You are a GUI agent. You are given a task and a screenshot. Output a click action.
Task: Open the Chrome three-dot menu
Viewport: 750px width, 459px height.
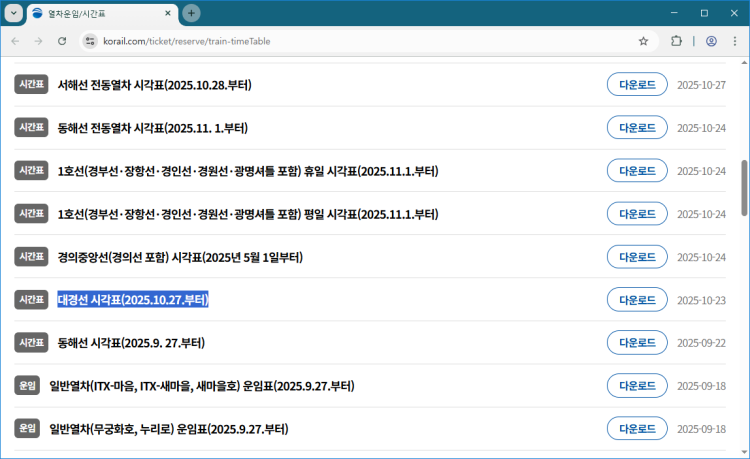735,41
